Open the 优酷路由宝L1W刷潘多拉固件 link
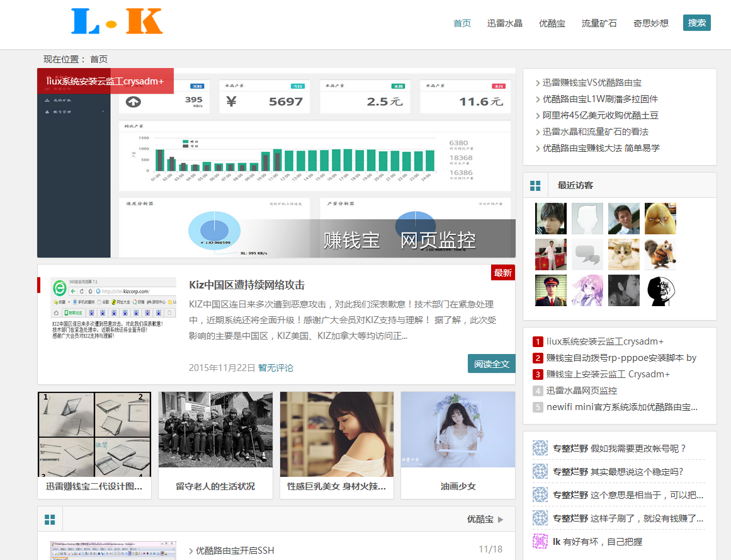731x560 pixels. [x=600, y=99]
